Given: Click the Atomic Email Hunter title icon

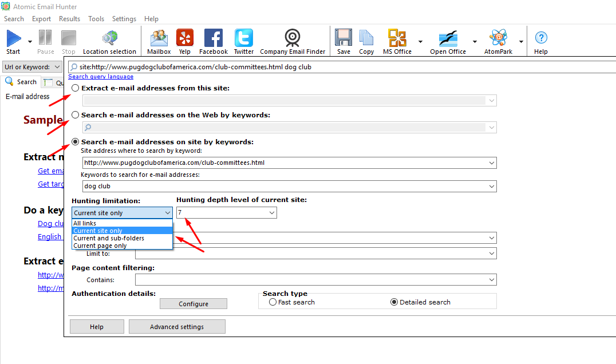Looking at the screenshot, I should (x=6, y=7).
